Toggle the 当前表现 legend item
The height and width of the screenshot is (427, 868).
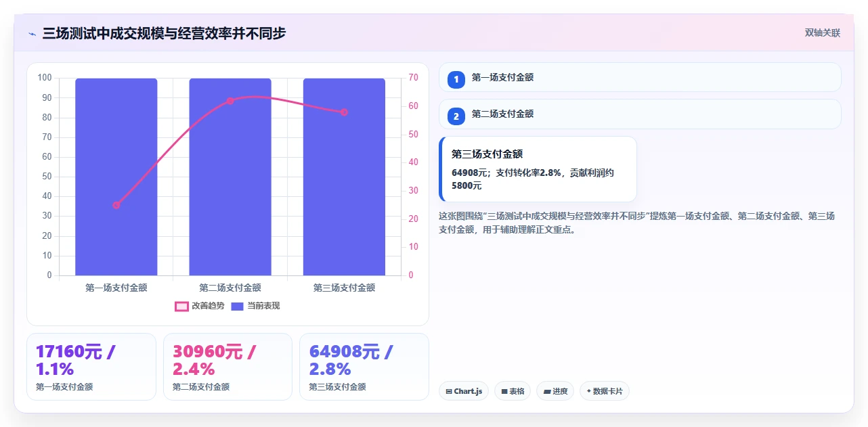[x=255, y=306]
